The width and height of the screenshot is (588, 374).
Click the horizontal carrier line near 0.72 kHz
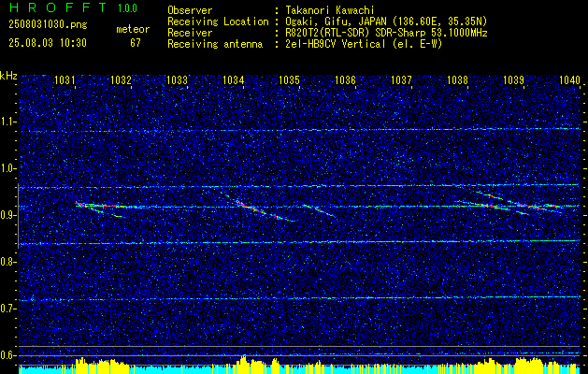coord(299,298)
